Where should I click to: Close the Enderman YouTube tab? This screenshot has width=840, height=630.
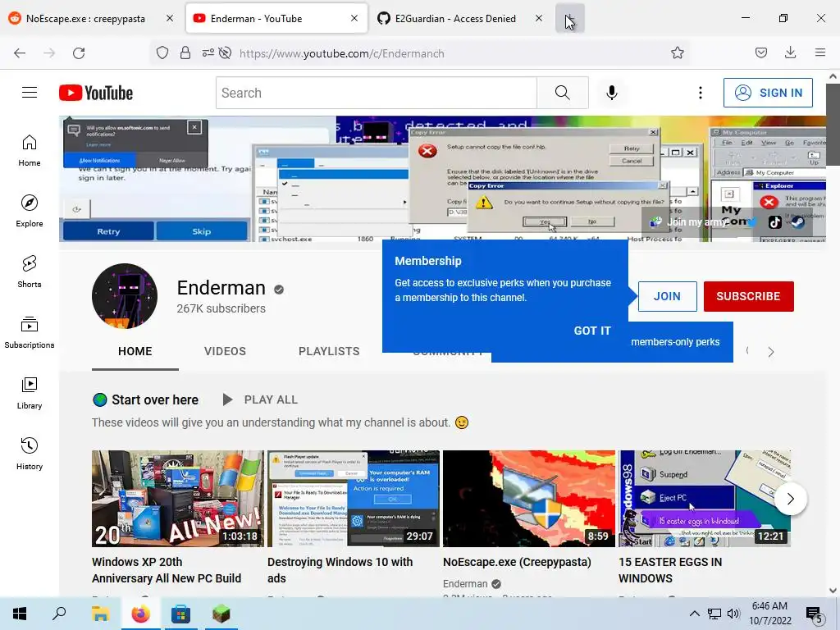coord(354,18)
